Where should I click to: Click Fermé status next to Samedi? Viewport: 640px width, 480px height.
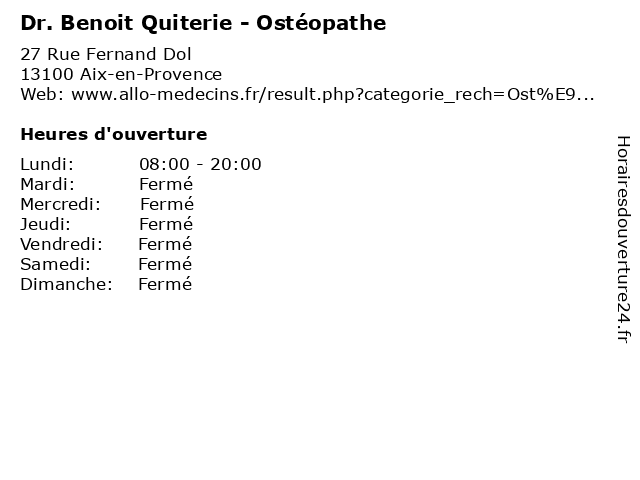pyautogui.click(x=165, y=264)
